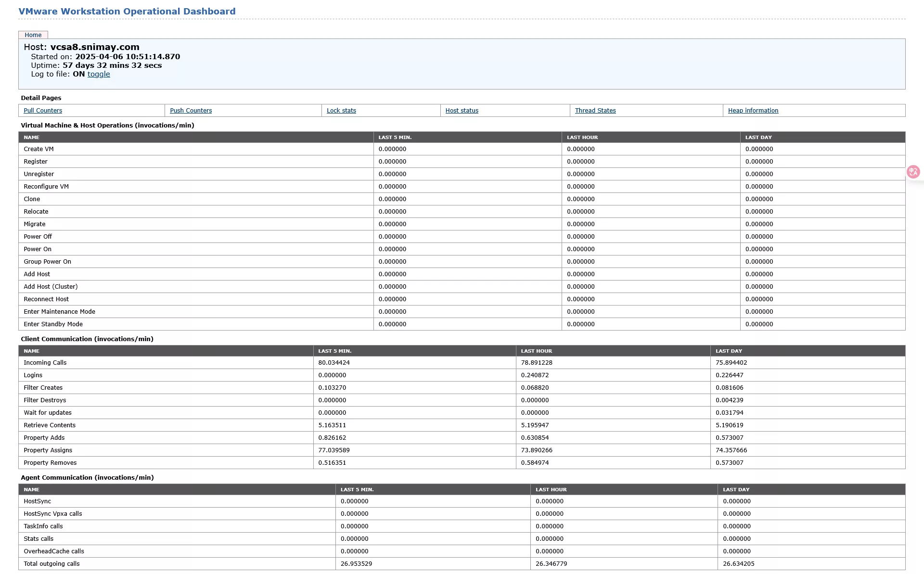Click the VMware Workstation Operational Dashboard title

pyautogui.click(x=127, y=11)
